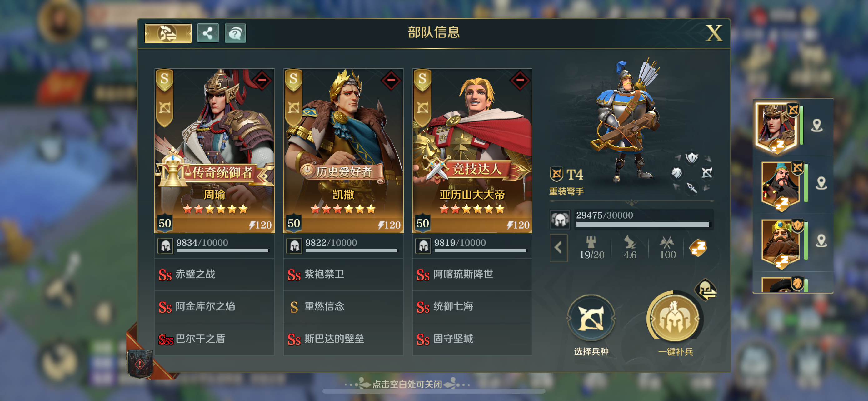The width and height of the screenshot is (868, 401).
Task: Click the share icon in header
Action: pos(207,33)
